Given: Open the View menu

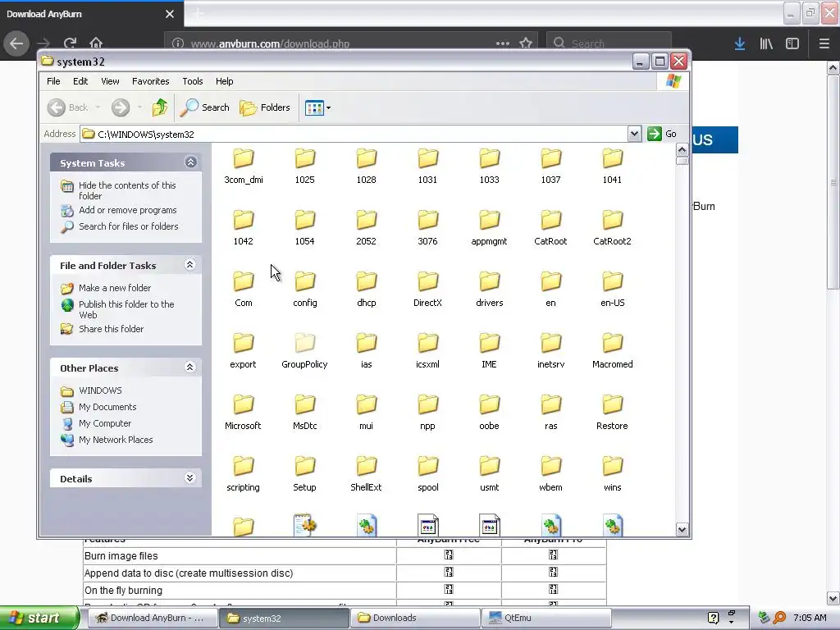Looking at the screenshot, I should pyautogui.click(x=110, y=81).
